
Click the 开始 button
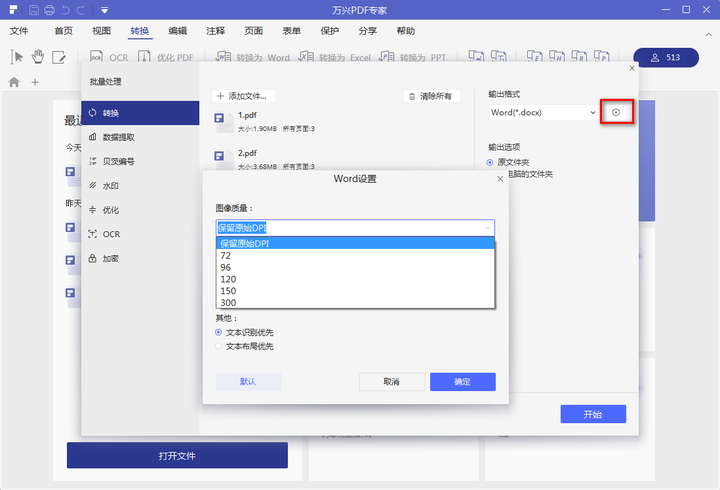[593, 414]
